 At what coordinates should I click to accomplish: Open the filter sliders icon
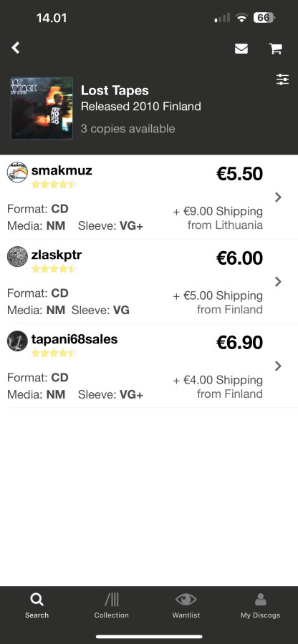[283, 79]
